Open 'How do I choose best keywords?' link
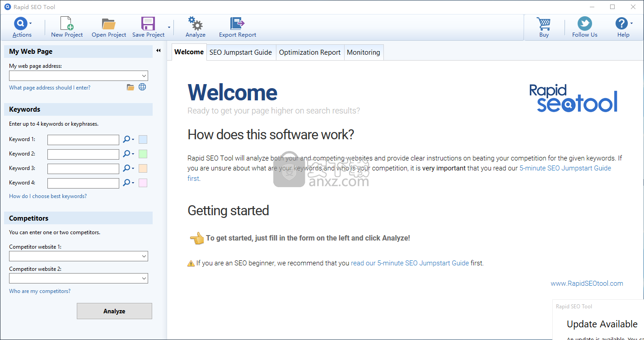Image resolution: width=644 pixels, height=340 pixels. click(48, 196)
